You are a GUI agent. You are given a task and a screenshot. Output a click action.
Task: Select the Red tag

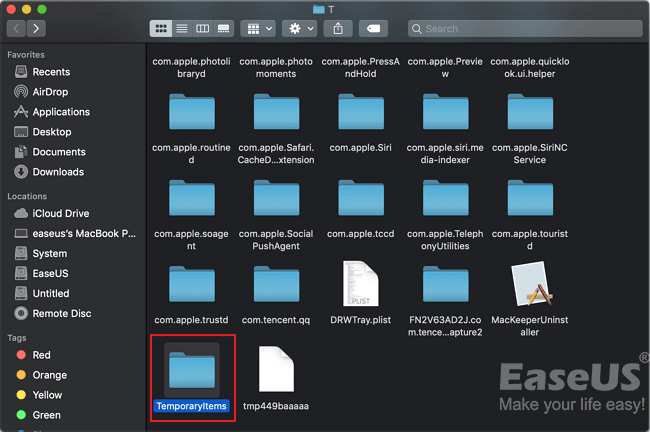[x=41, y=355]
